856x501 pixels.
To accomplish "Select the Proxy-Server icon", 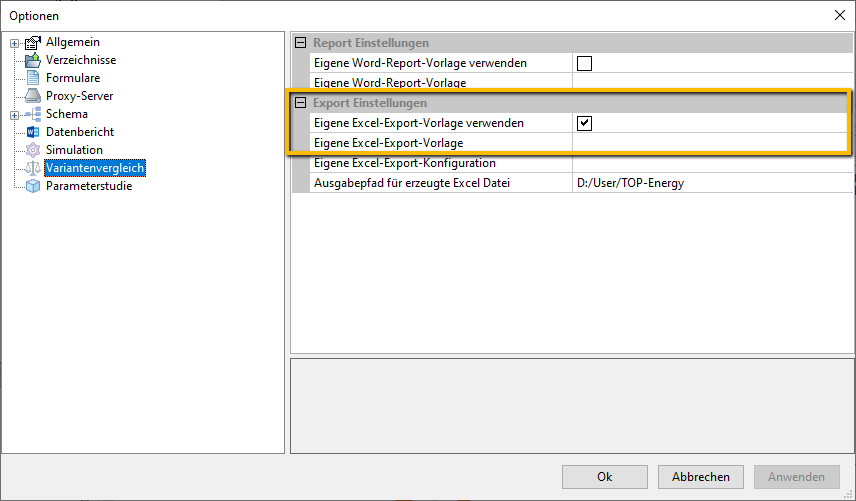I will [x=33, y=96].
